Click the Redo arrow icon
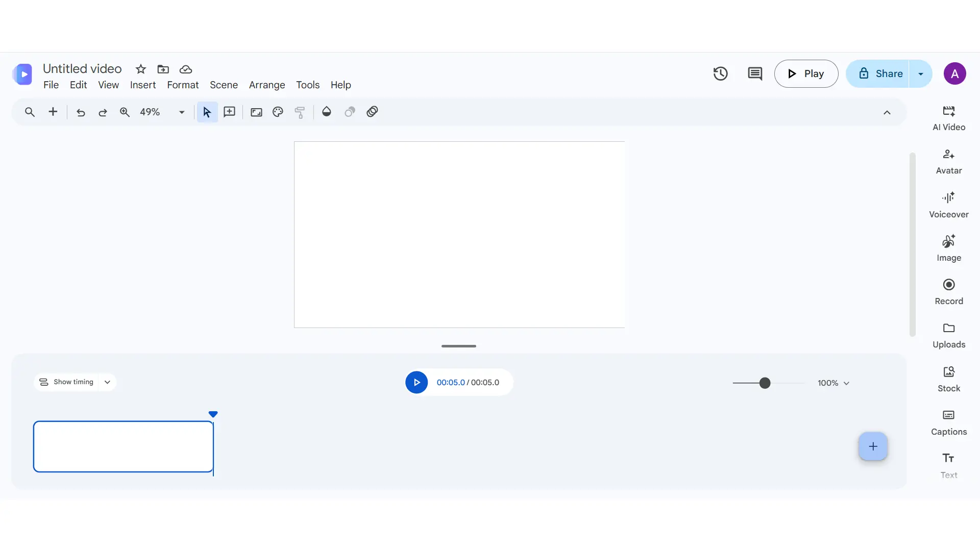The height and width of the screenshot is (551, 980). (x=103, y=112)
